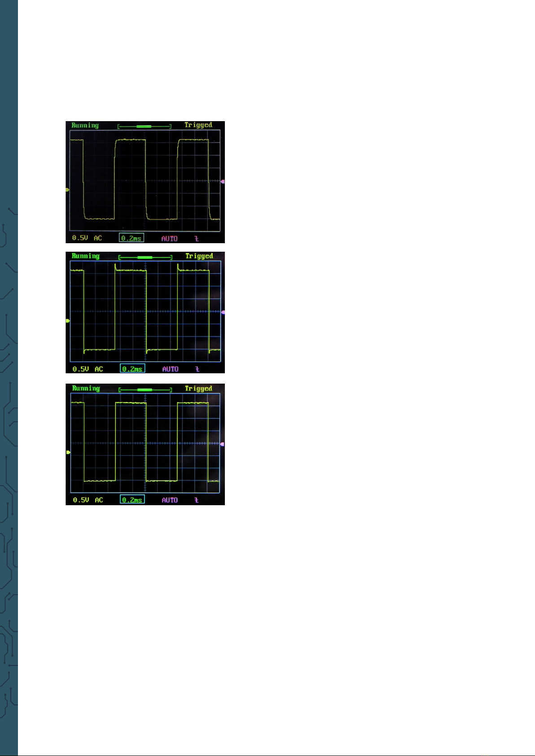Click the yellow ground-level marker in the clean square capture
This screenshot has height=756, width=535.
68,452
